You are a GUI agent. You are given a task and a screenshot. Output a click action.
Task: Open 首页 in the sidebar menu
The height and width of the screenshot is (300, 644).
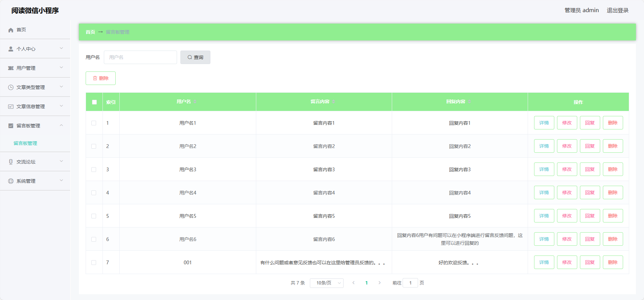pos(35,30)
